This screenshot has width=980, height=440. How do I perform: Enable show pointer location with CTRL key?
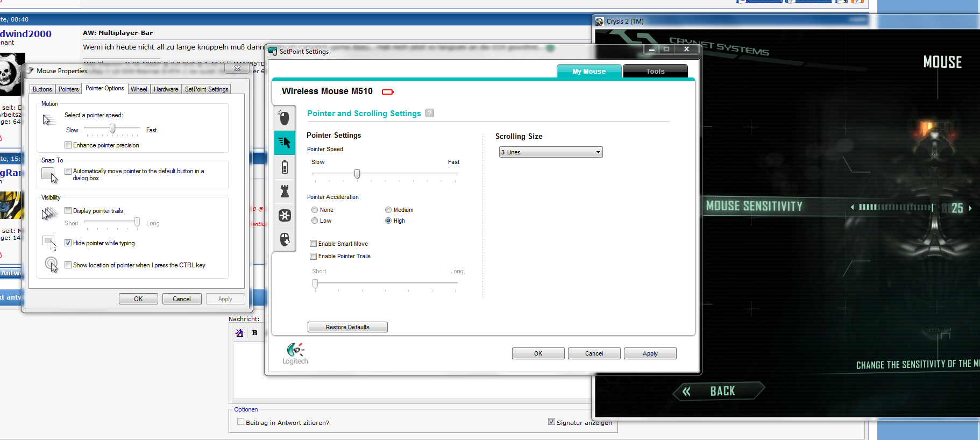tap(68, 265)
